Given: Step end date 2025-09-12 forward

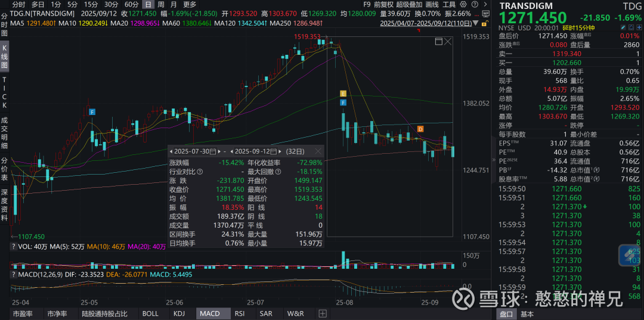Looking at the screenshot, I should (280, 151).
